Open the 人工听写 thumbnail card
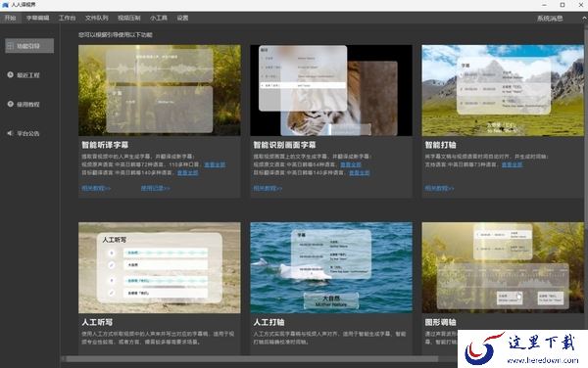Screen dimensions: 588x368 [x=160, y=267]
